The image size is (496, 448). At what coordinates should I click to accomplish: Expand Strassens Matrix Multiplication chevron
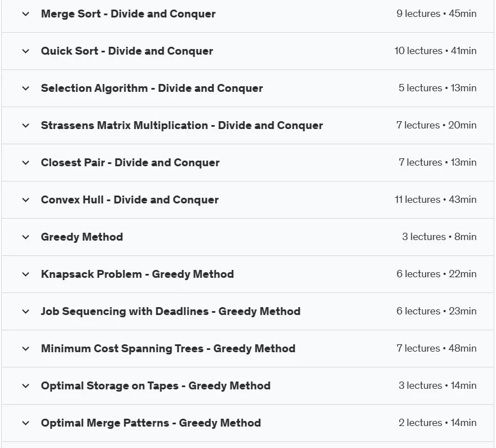[25, 126]
